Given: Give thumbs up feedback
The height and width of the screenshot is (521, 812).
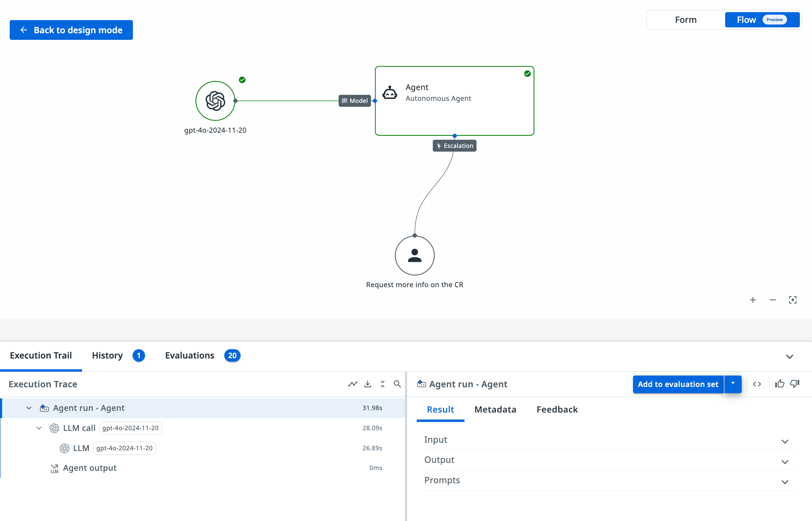Looking at the screenshot, I should pos(779,384).
